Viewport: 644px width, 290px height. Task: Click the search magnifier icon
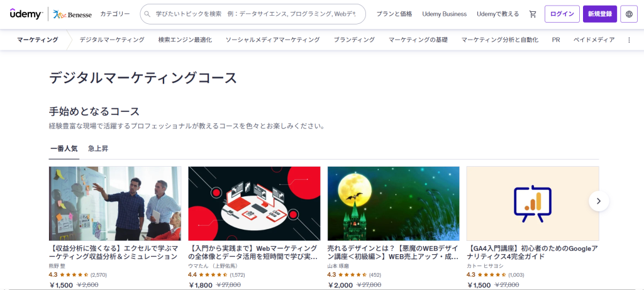[147, 14]
